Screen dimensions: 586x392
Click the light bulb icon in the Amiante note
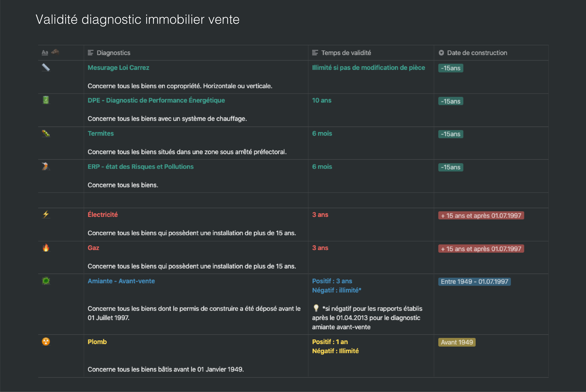point(316,308)
